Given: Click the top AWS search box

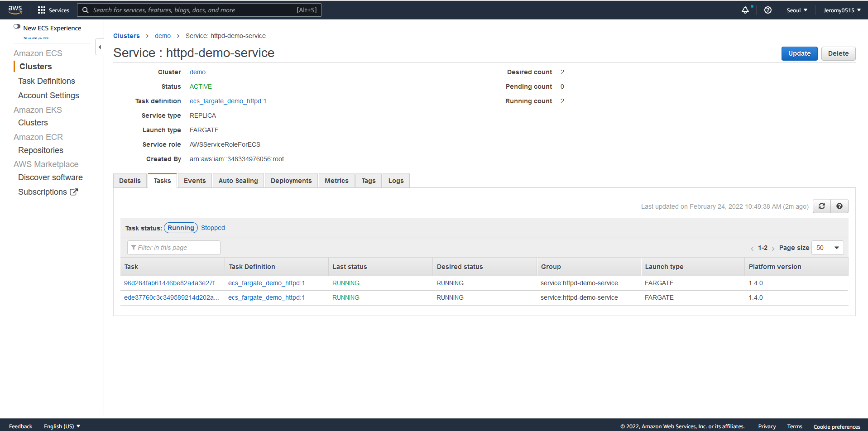Looking at the screenshot, I should pyautogui.click(x=199, y=10).
